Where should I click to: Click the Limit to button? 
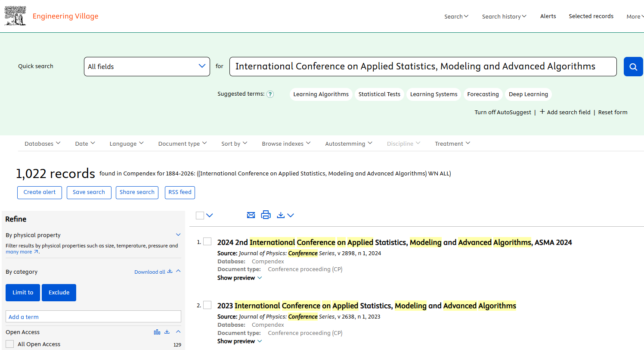pyautogui.click(x=23, y=292)
